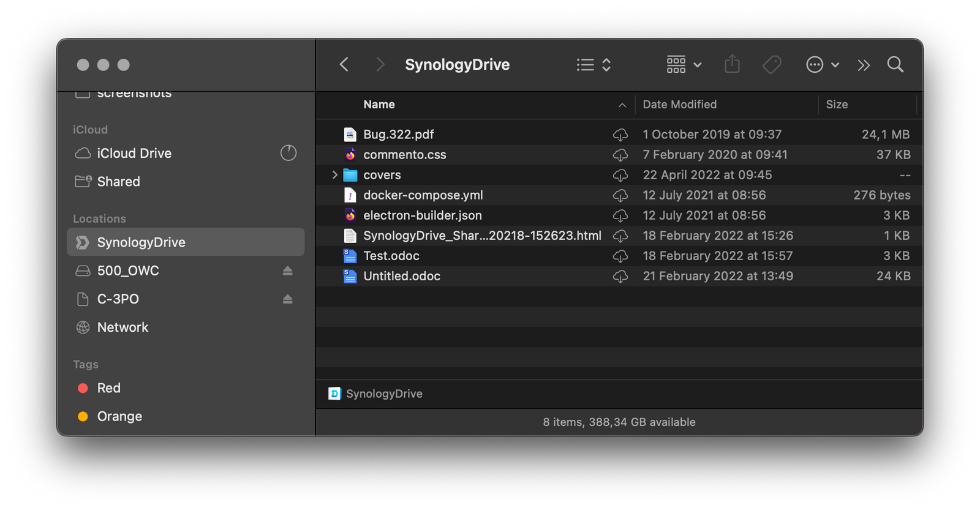Click the window title SynologyDrive
Viewport: 980px width, 511px height.
pos(457,64)
